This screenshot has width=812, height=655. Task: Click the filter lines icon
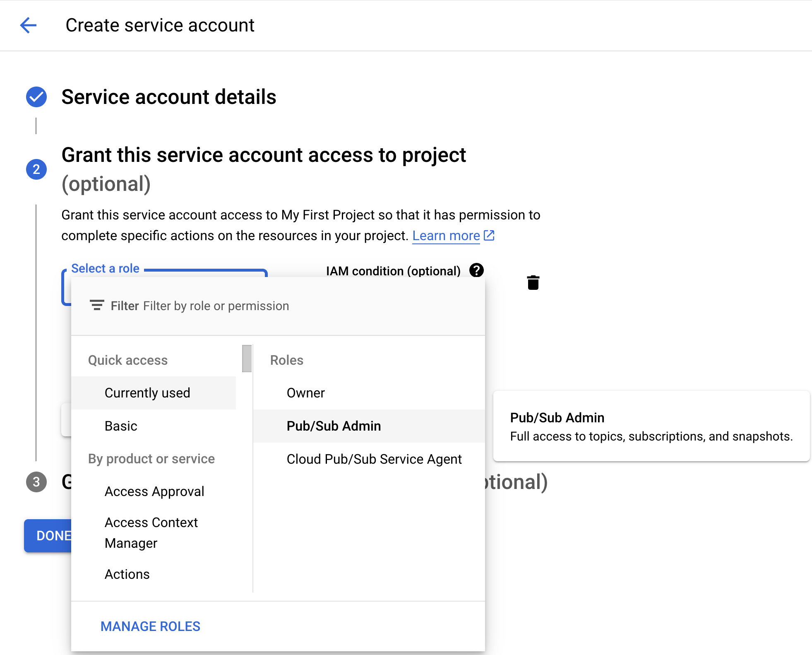click(97, 306)
